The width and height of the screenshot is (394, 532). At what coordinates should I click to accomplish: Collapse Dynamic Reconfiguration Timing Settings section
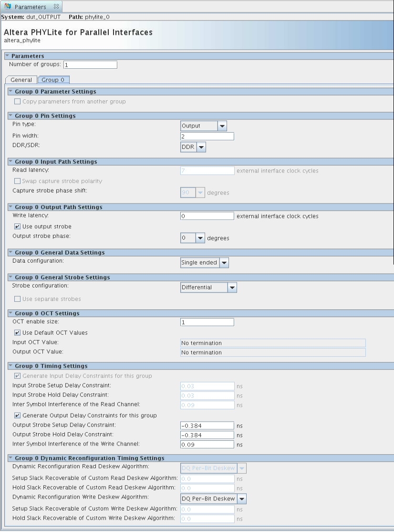coord(10,458)
